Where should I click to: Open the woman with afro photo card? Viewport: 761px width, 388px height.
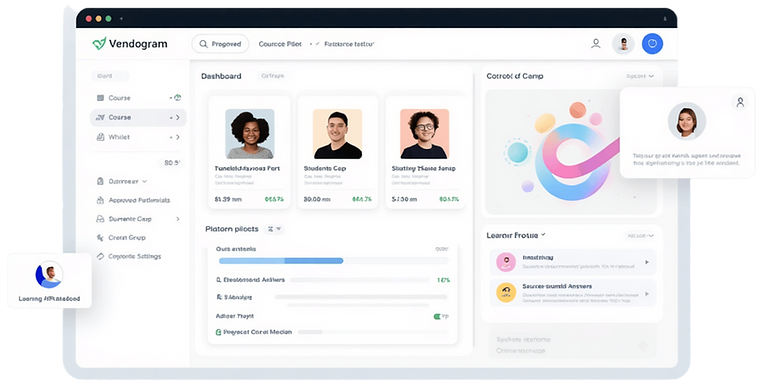pos(249,134)
